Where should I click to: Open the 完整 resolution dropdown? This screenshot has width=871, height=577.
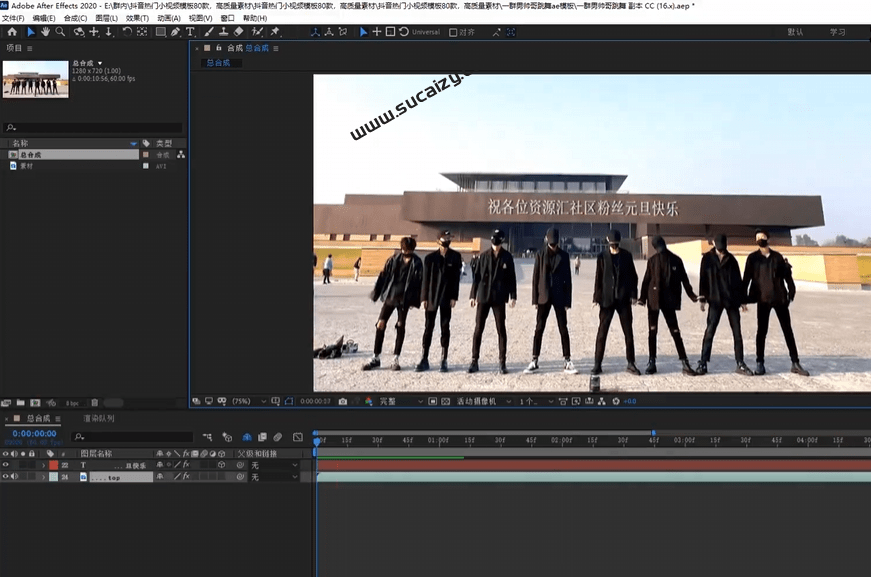[400, 401]
